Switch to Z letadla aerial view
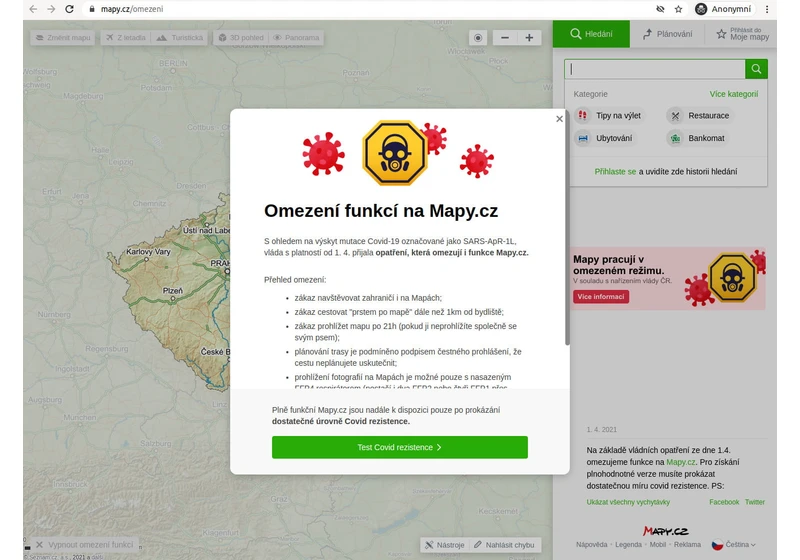The height and width of the screenshot is (560, 800). 126,38
